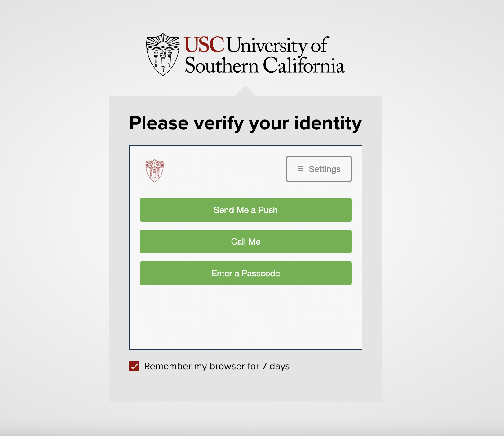Screen dimensions: 504x436
Task: Click the '7 days' text near the checkbox
Action: click(276, 366)
